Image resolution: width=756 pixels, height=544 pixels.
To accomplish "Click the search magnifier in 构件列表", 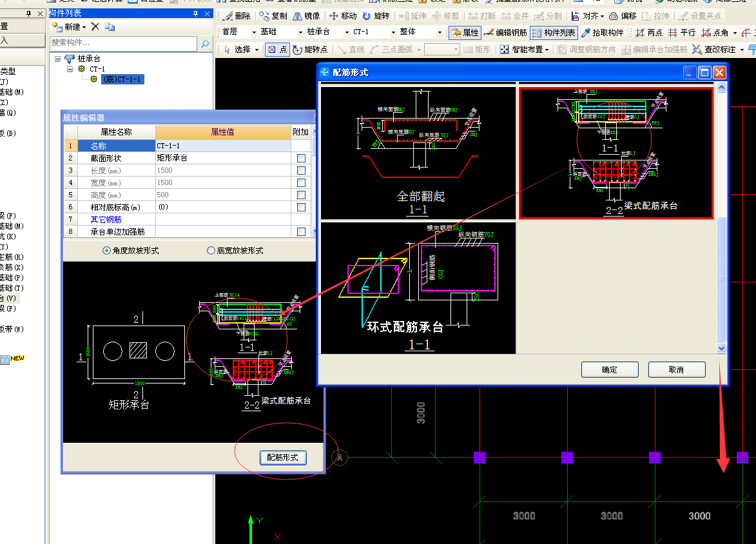I will (205, 43).
